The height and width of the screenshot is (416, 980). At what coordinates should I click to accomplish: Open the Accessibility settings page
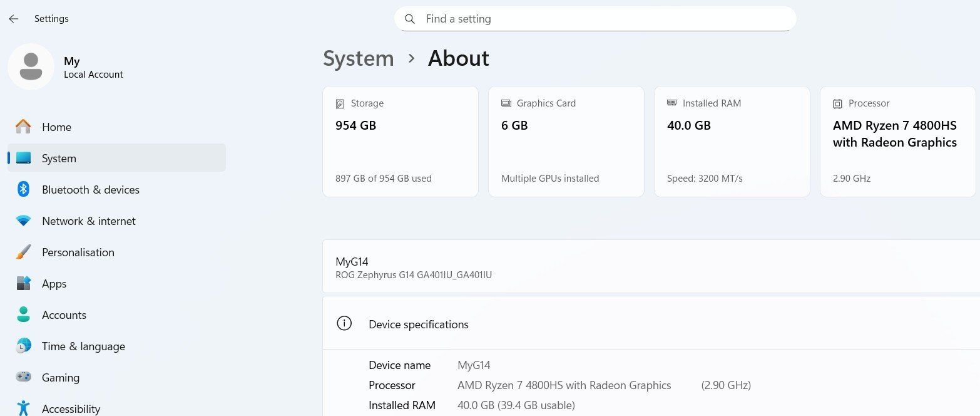click(x=116, y=406)
